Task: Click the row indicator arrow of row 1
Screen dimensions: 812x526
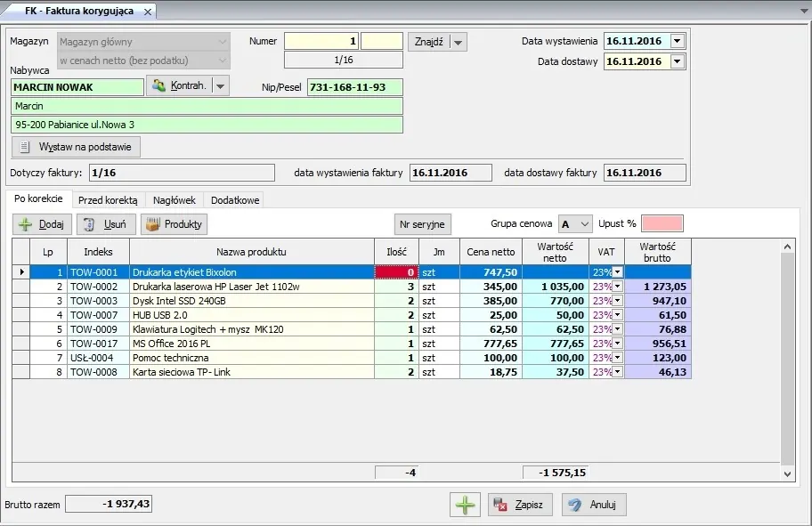Action: 21,271
